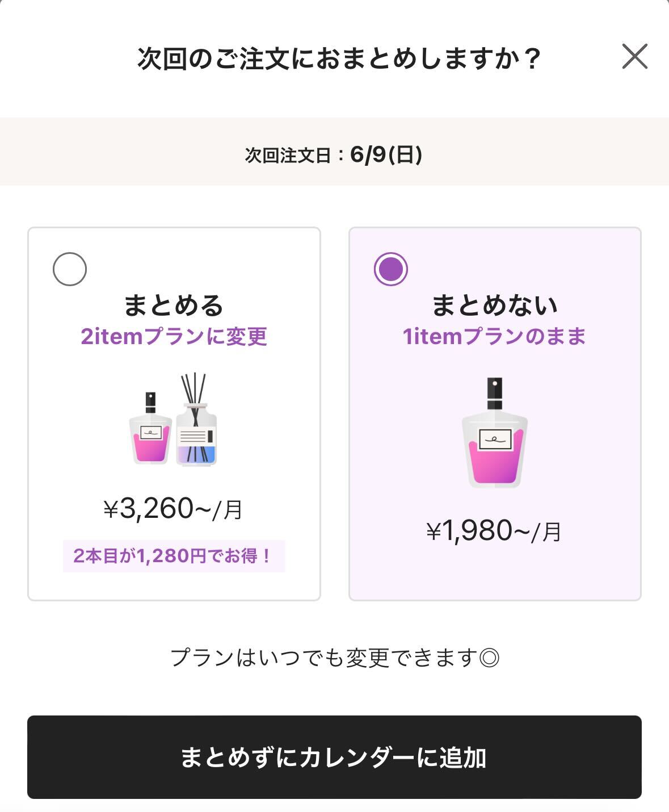Click the perfume and diffuser illustration
This screenshot has width=669, height=812.
[173, 420]
